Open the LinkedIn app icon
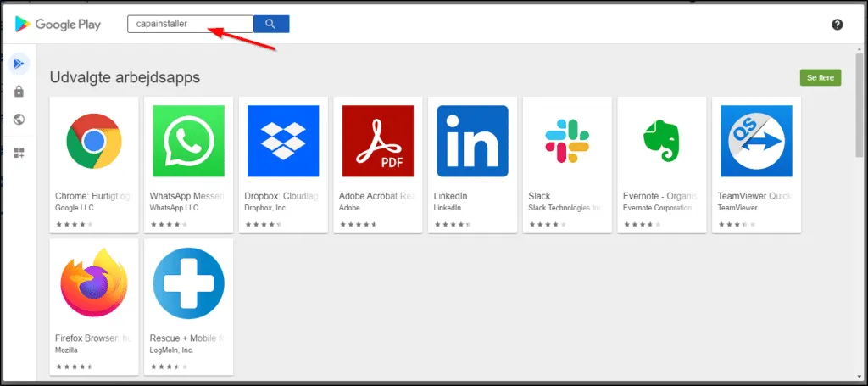Image resolution: width=868 pixels, height=386 pixels. pos(473,141)
